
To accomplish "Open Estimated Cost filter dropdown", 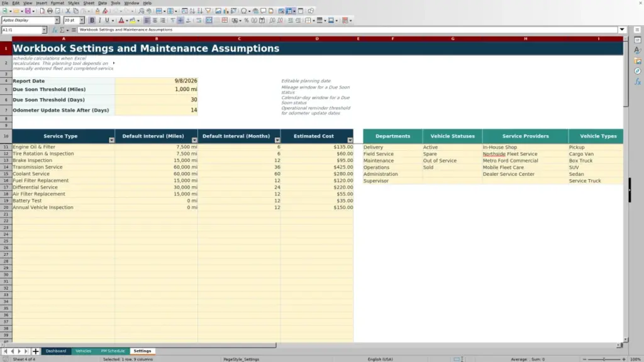I will [350, 140].
